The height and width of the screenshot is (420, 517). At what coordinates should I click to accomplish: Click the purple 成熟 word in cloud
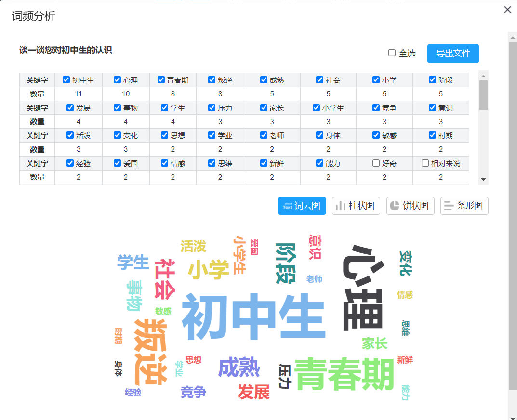coord(239,368)
